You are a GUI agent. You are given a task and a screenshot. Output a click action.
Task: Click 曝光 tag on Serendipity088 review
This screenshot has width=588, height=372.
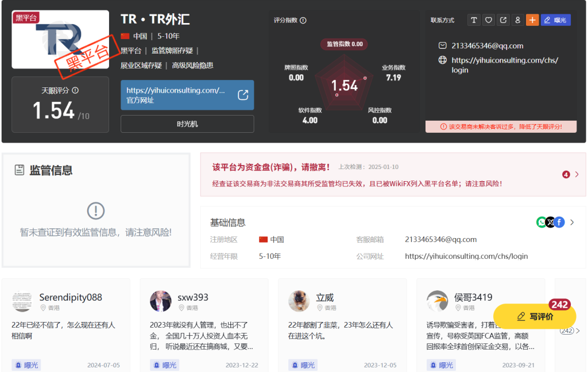click(26, 365)
